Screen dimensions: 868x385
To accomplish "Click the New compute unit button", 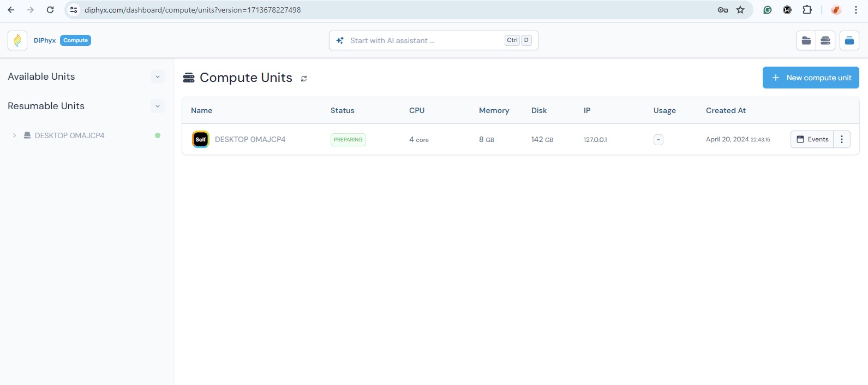I will (811, 78).
